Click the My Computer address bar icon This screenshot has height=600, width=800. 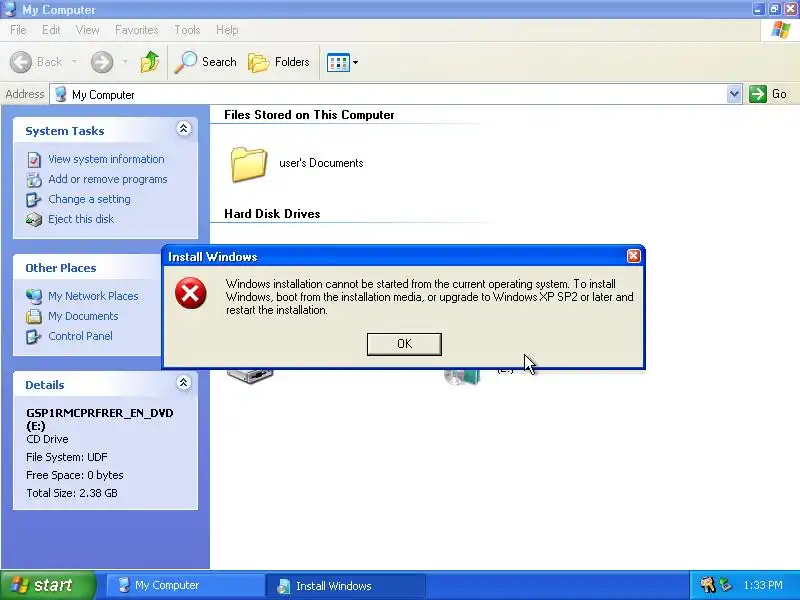(x=61, y=94)
